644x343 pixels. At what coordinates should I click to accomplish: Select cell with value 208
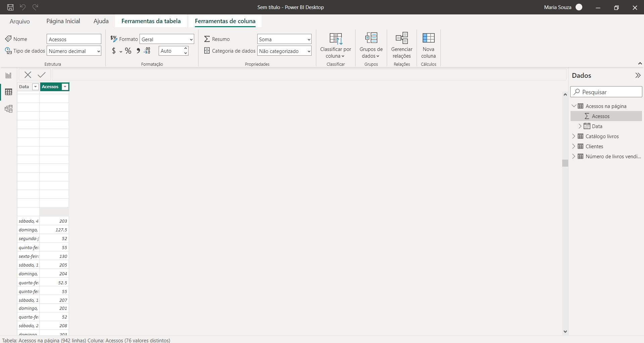pos(54,326)
